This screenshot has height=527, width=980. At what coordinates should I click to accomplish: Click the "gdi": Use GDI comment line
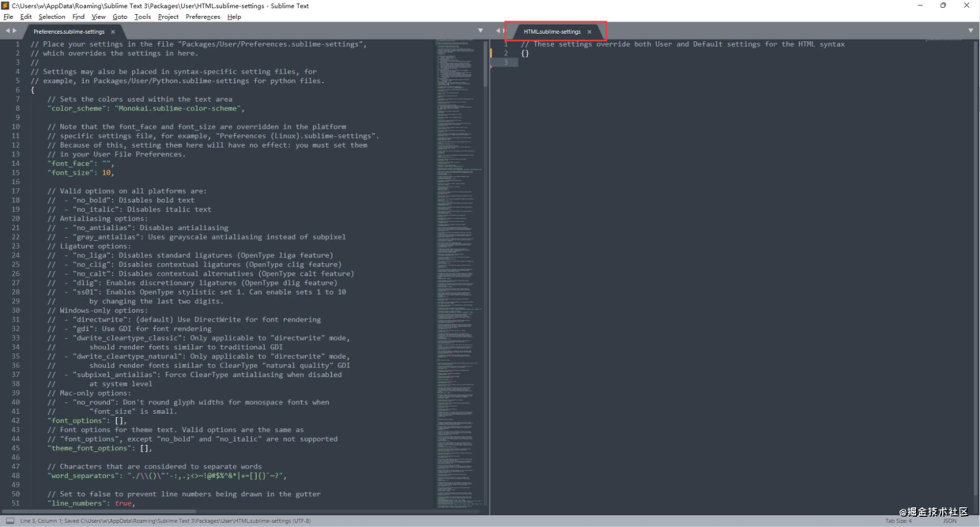[129, 329]
